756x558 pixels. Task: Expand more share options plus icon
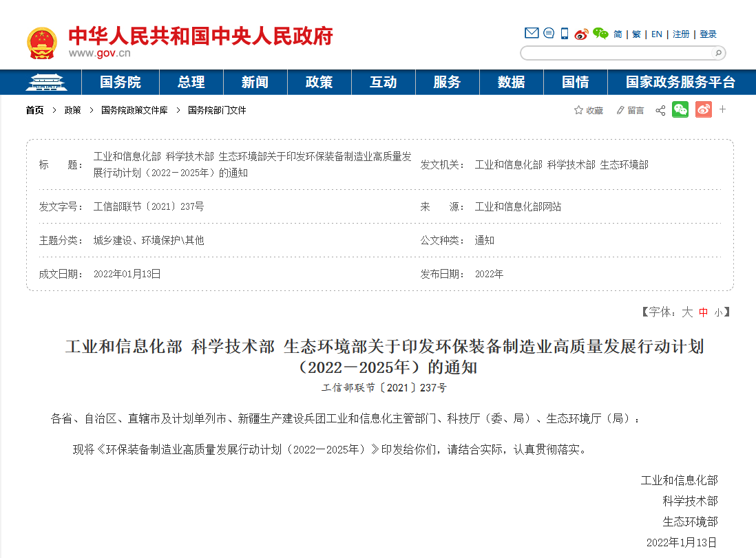[x=723, y=109]
